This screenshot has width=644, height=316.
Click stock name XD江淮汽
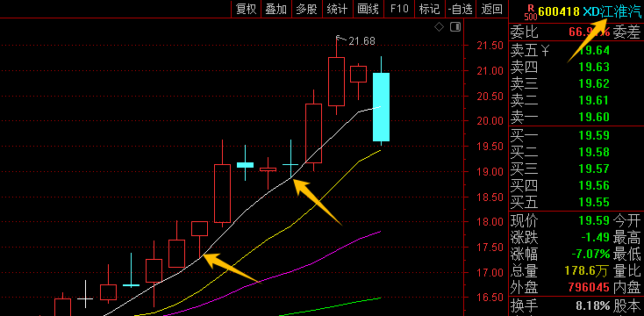point(612,11)
